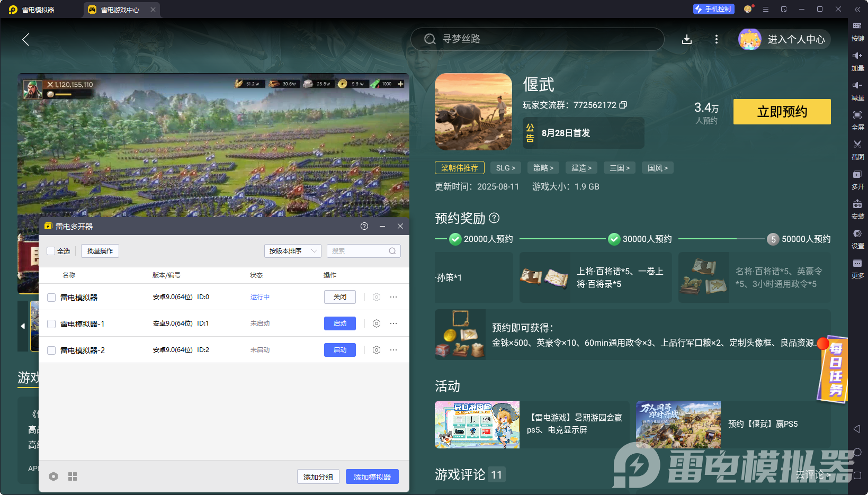
Task: Expand the 按版本排序 sort dropdown
Action: [x=293, y=251]
